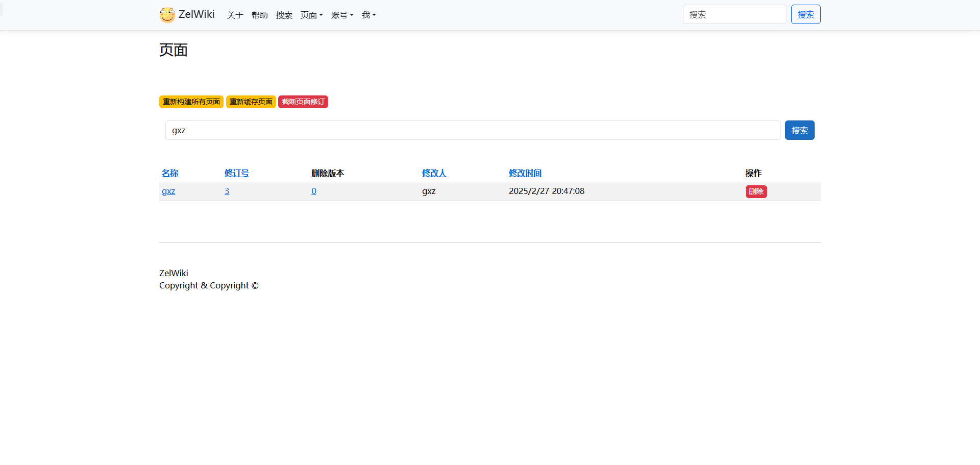Click the page filter field containing gxz
The height and width of the screenshot is (465, 980).
(x=473, y=131)
